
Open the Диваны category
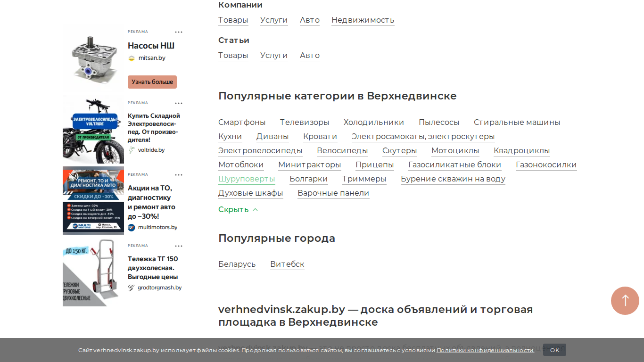[x=272, y=137]
